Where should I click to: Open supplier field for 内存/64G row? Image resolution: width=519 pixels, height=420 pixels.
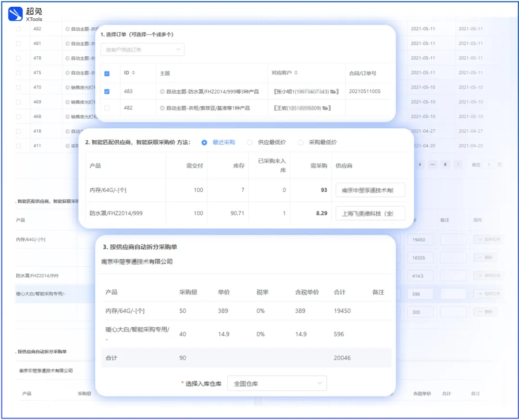370,190
